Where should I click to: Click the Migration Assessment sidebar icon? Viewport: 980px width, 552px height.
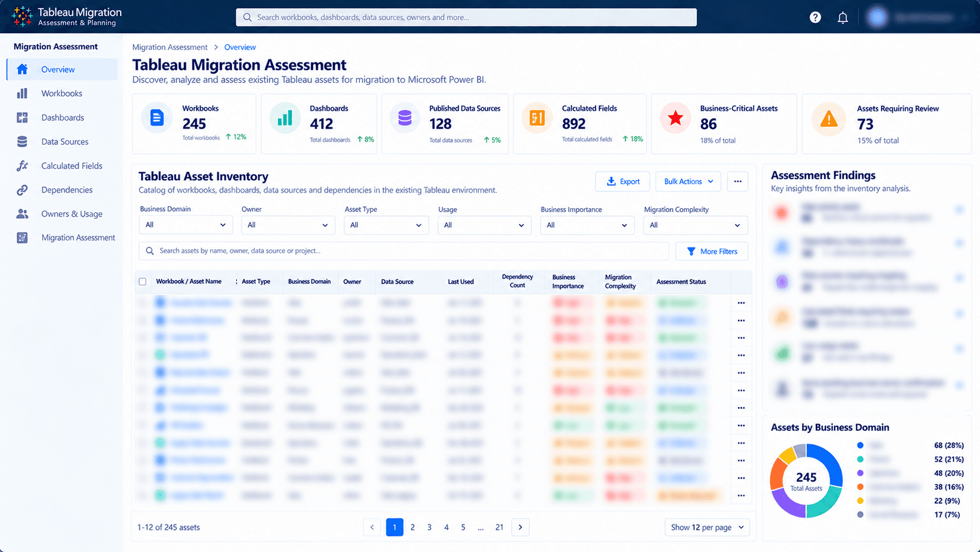22,238
